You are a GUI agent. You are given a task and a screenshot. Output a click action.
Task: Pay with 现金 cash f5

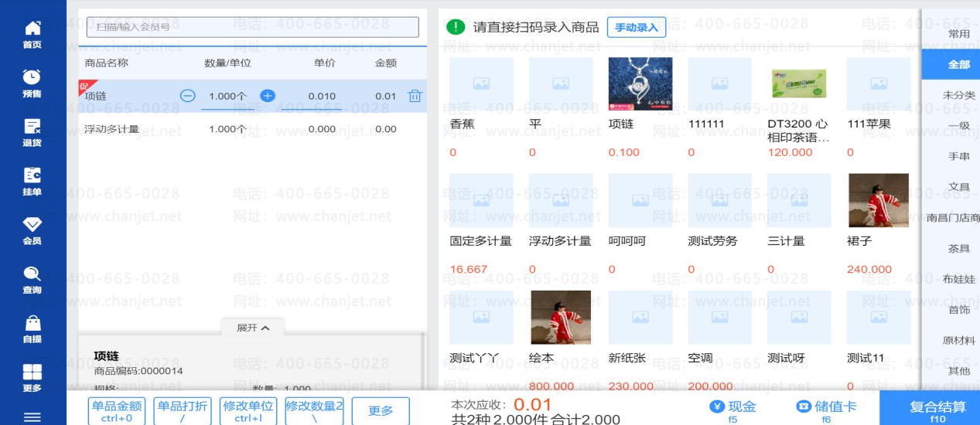[x=733, y=410]
